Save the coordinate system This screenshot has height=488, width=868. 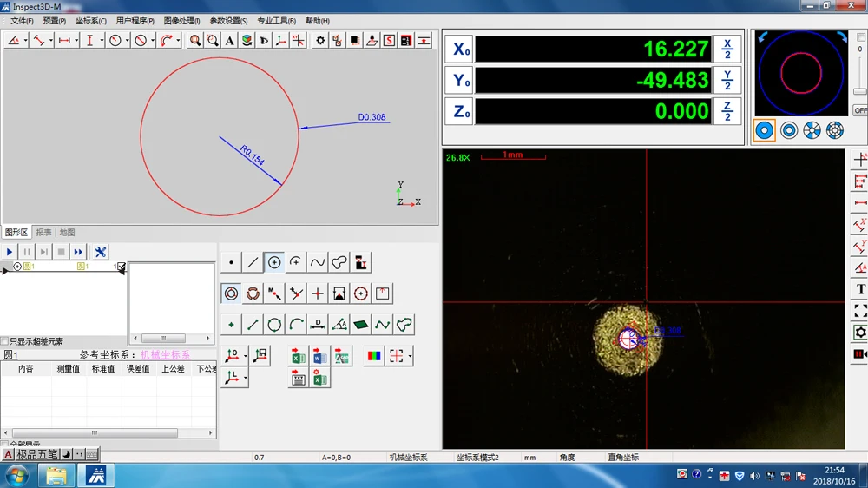[260, 356]
